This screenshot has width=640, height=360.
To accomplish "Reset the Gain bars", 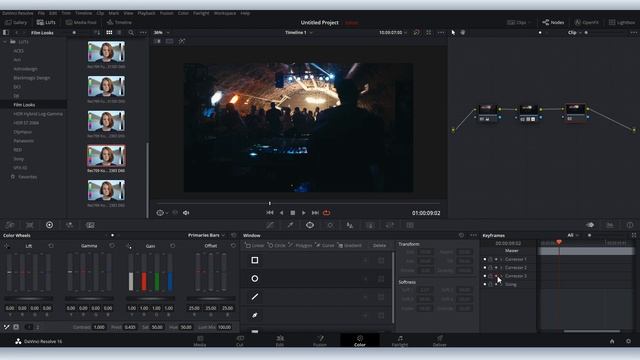I will [173, 246].
